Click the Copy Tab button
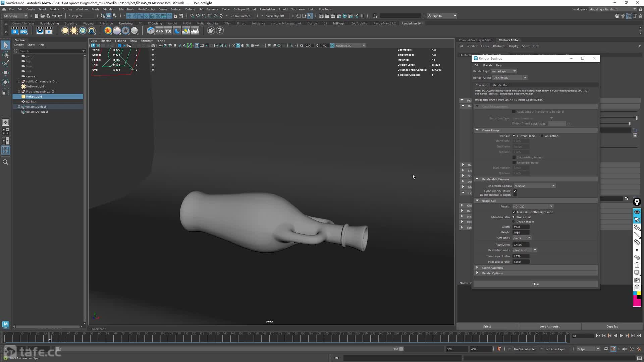 [x=612, y=326]
